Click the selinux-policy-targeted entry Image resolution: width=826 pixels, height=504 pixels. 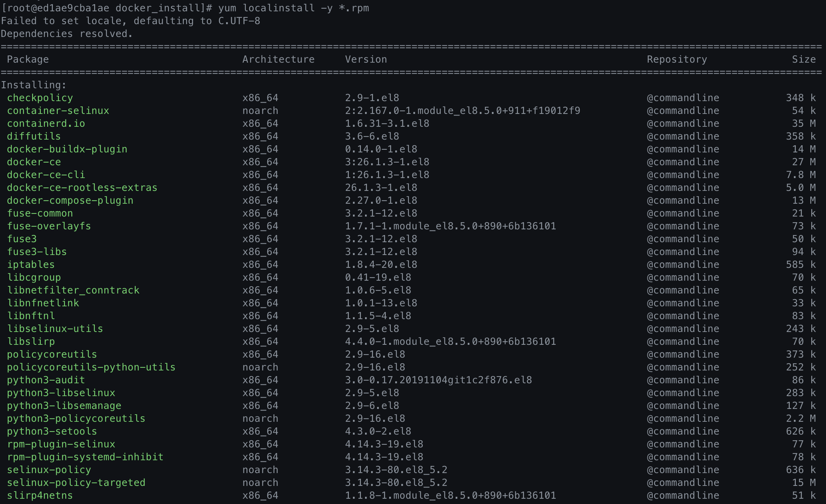pos(76,482)
